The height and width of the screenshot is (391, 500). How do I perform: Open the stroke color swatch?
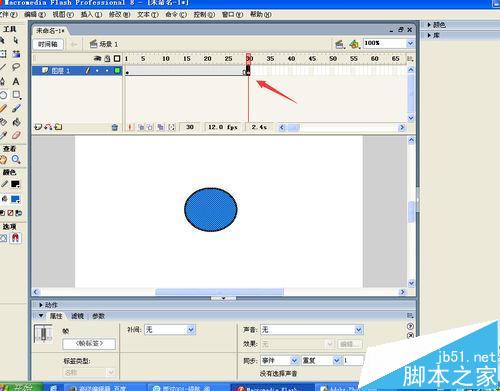click(x=15, y=184)
